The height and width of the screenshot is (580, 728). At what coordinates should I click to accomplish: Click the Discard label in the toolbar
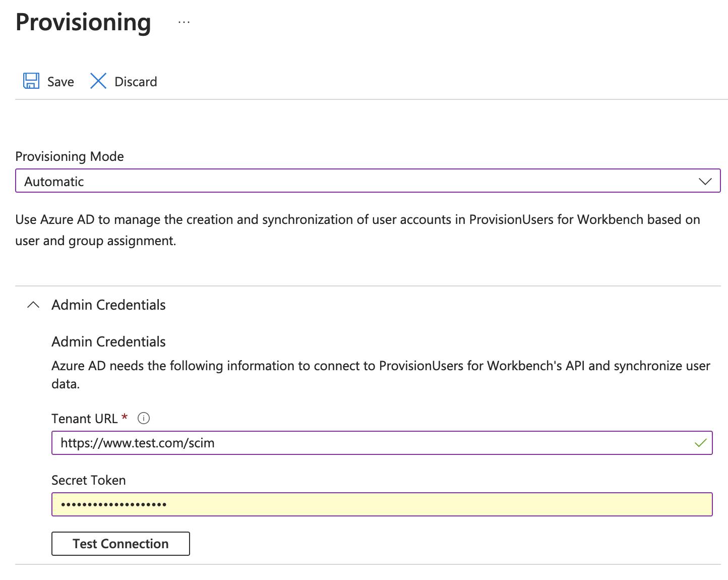[x=136, y=82]
